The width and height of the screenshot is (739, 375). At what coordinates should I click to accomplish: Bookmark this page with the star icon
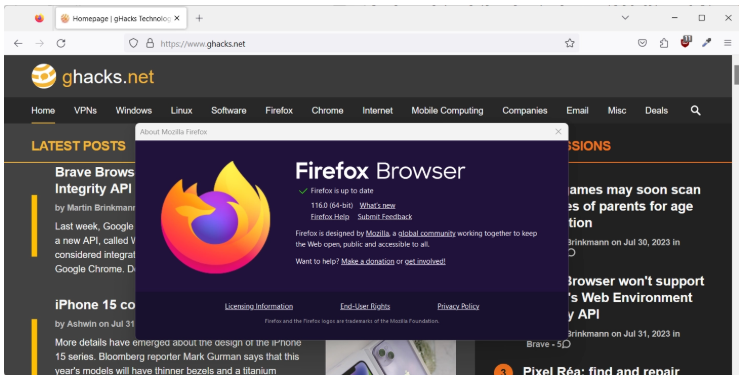click(570, 43)
